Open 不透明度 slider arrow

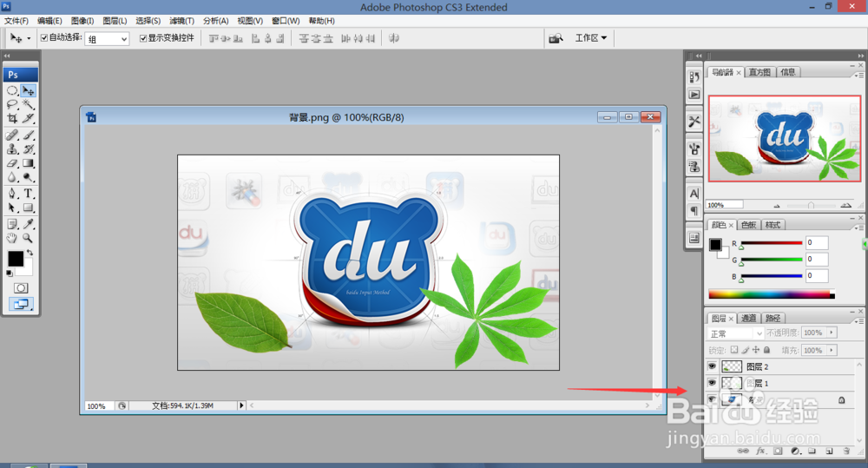(832, 333)
